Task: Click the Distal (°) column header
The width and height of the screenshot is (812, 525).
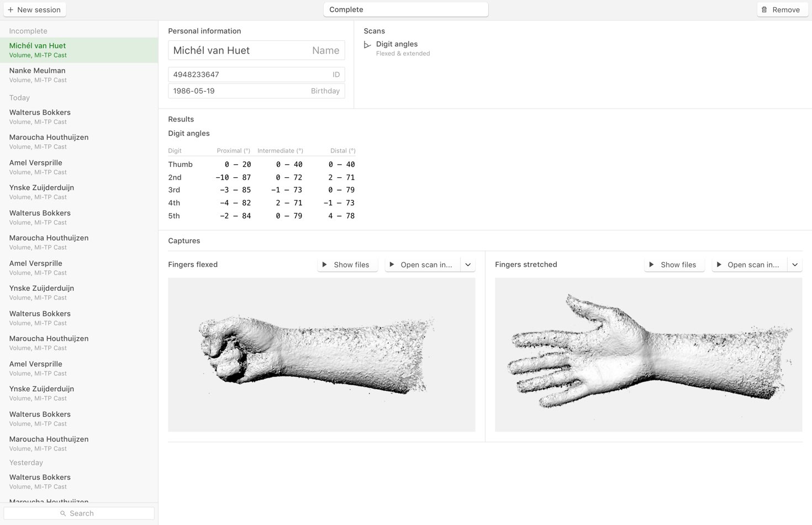Action: pyautogui.click(x=343, y=151)
